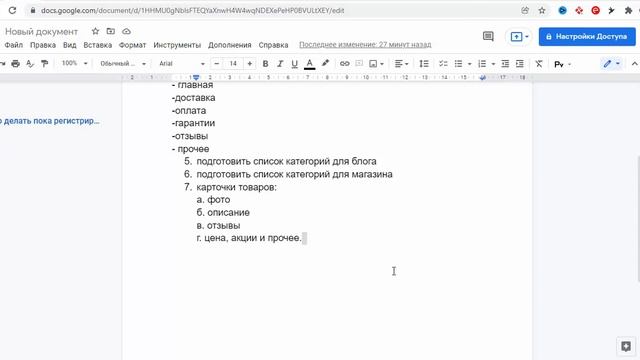The image size is (640, 360).
Task: Increase font size with plus button
Action: pyautogui.click(x=249, y=64)
